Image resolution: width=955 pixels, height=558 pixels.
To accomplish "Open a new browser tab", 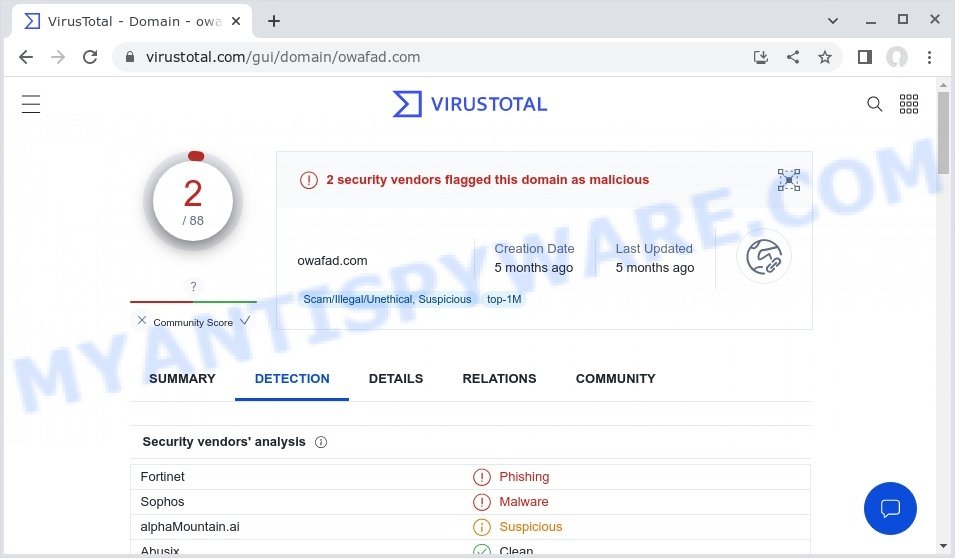I will click(274, 21).
